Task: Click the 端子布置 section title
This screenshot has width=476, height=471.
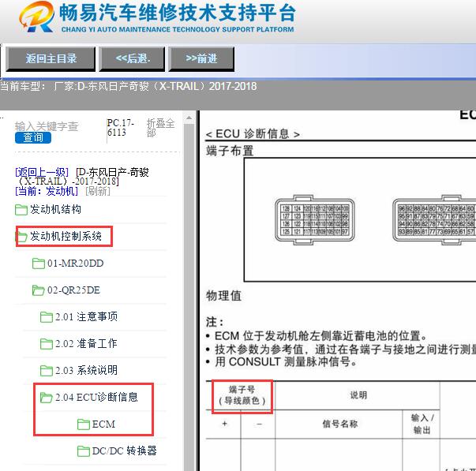Action: click(x=230, y=151)
